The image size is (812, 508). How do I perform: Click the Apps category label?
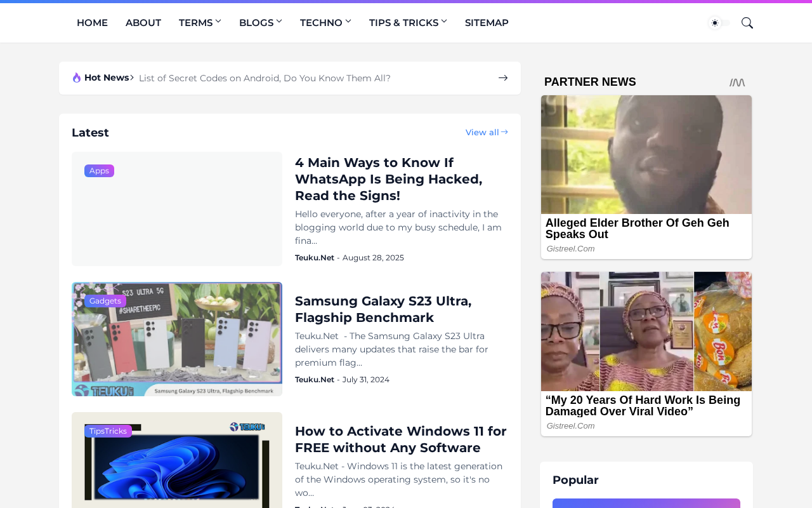pyautogui.click(x=99, y=171)
